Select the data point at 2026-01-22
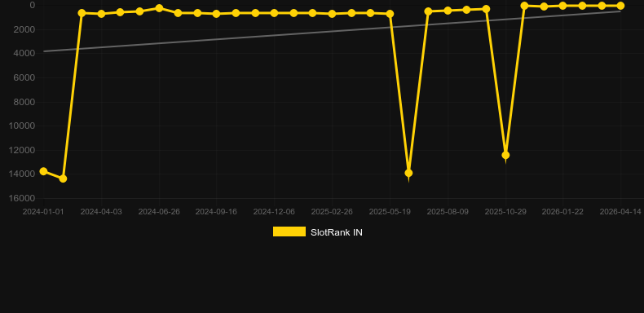The height and width of the screenshot is (313, 644). (x=562, y=6)
